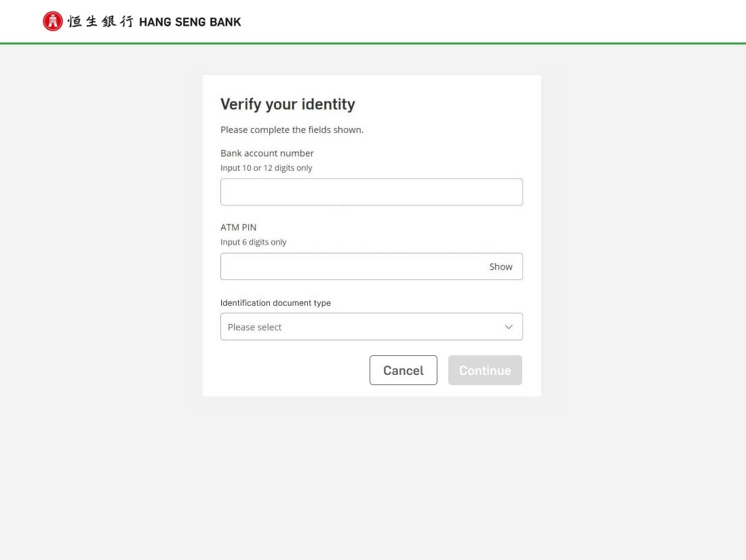Expand the dropdown using the chevron arrow
The image size is (746, 560).
coord(509,327)
